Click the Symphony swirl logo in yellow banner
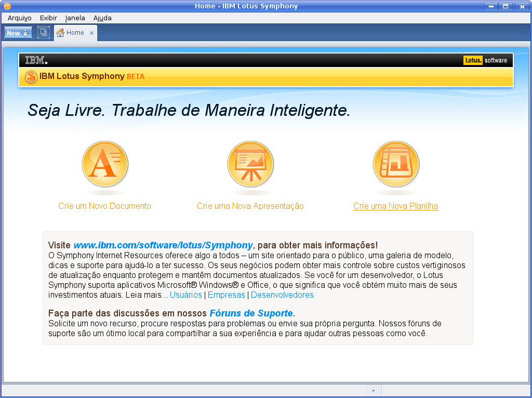 coord(31,77)
